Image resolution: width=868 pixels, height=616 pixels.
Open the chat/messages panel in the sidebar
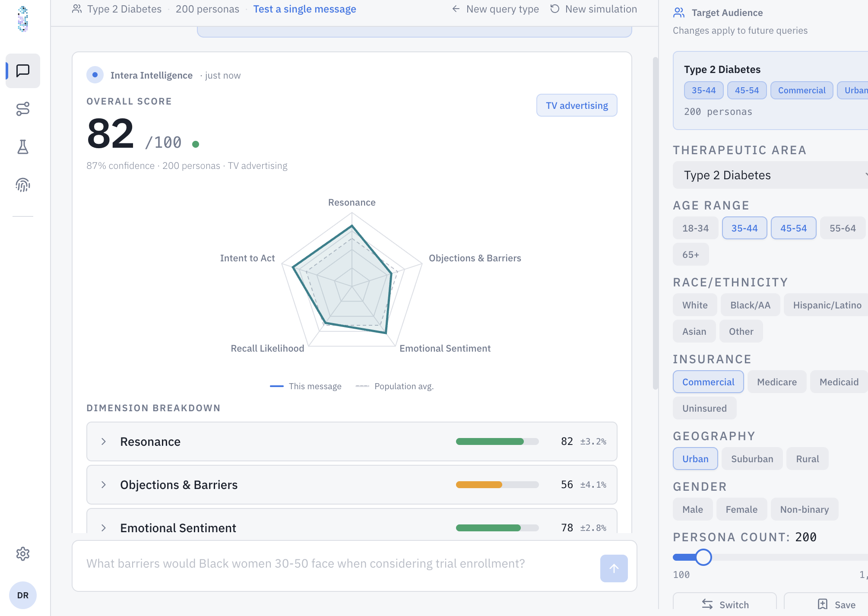click(22, 71)
